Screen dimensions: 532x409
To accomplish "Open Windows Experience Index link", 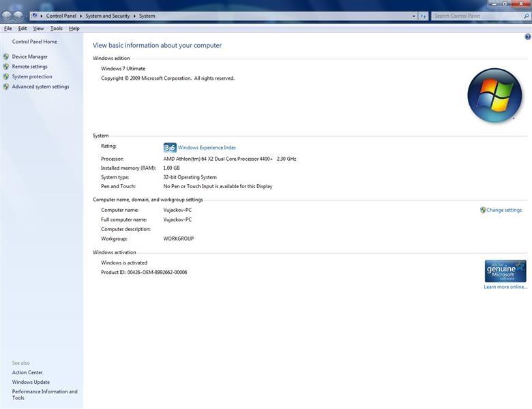I will coord(207,147).
